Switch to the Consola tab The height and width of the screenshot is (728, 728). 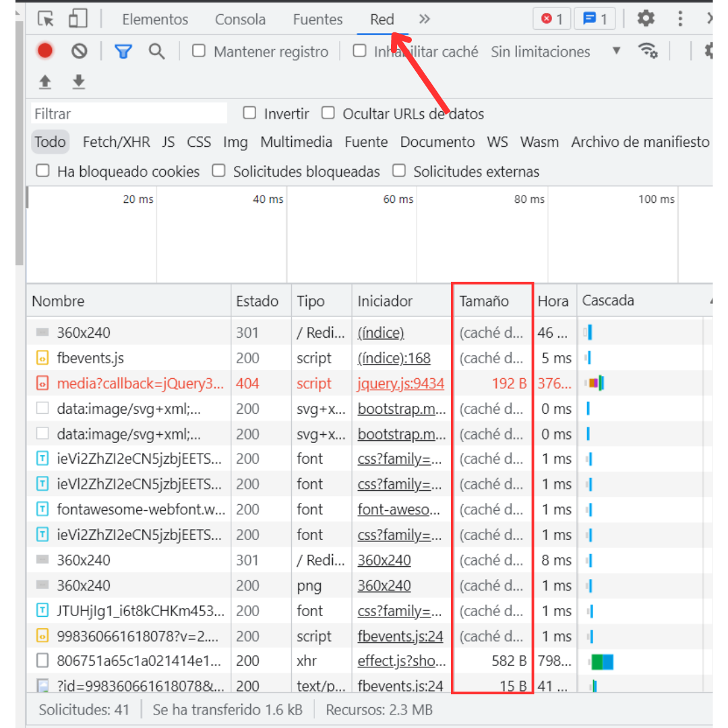tap(240, 20)
